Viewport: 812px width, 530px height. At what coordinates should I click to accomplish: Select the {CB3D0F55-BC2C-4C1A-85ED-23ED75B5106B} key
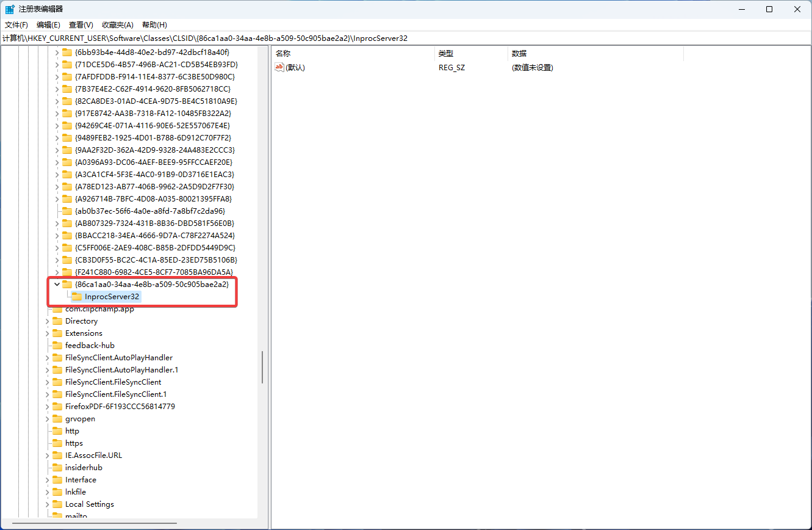(x=156, y=260)
